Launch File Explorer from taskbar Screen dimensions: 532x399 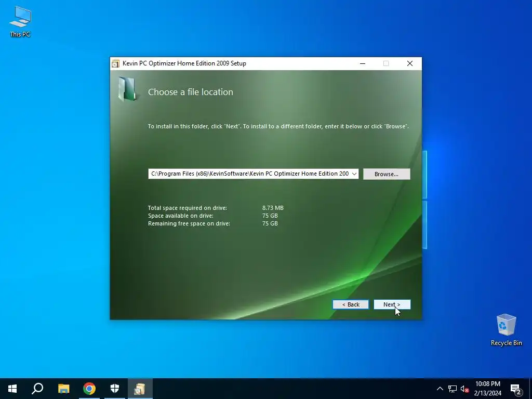pyautogui.click(x=63, y=389)
